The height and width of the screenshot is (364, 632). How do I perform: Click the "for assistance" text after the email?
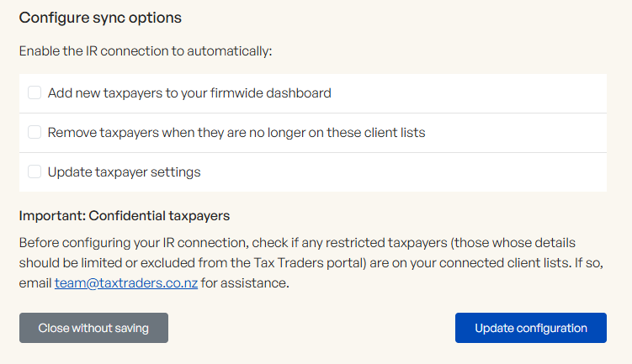click(x=245, y=283)
